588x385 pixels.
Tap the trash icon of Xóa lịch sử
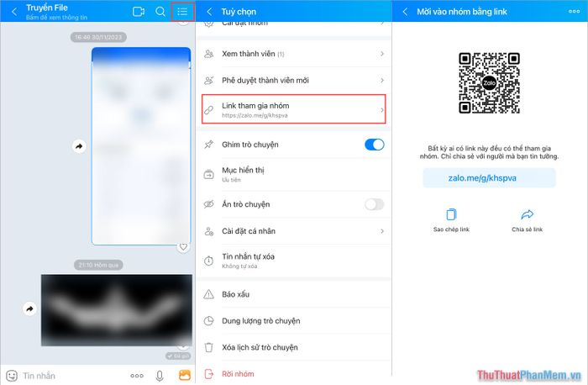click(209, 347)
